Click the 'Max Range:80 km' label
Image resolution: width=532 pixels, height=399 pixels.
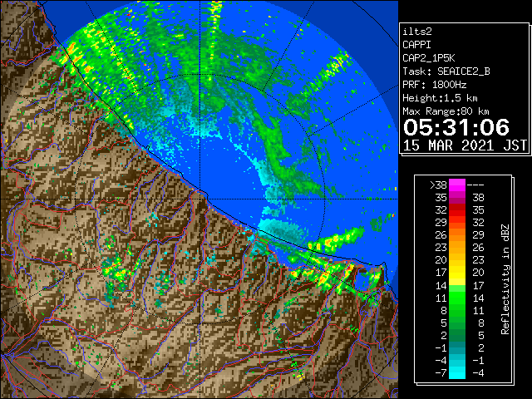(446, 111)
